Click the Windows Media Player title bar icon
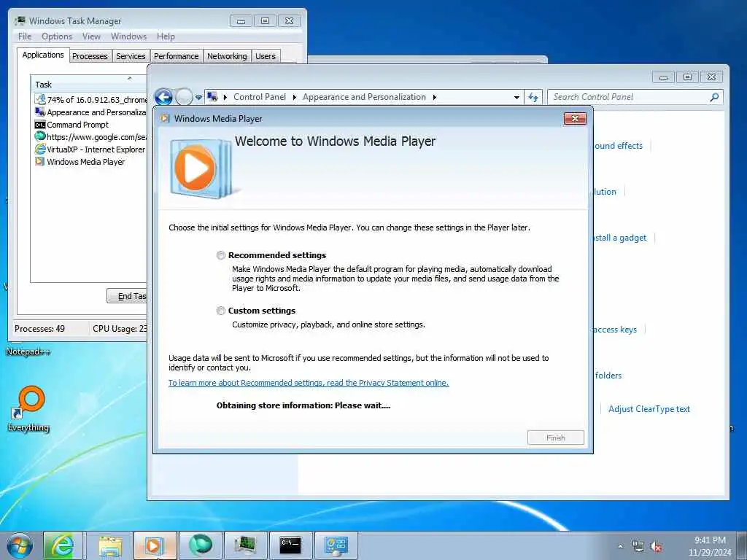This screenshot has width=747, height=560. pyautogui.click(x=165, y=119)
